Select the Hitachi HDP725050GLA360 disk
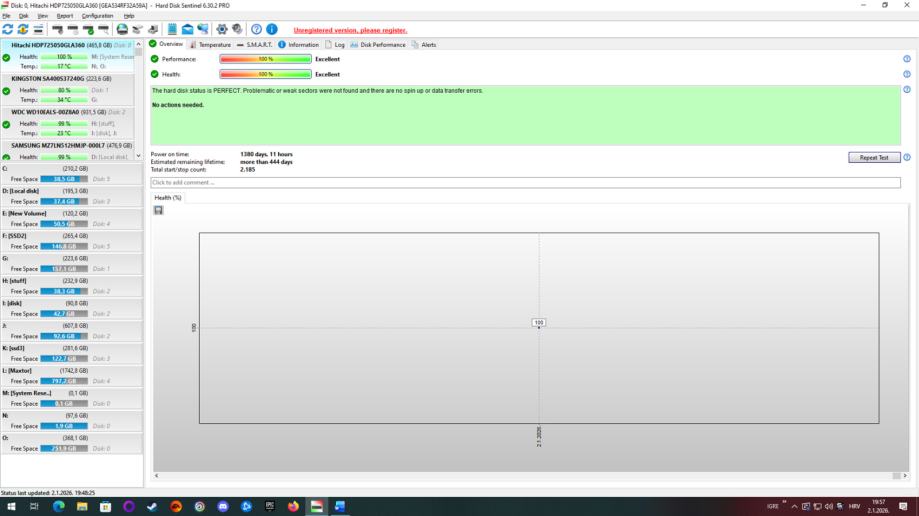Screen dimensions: 919x516 point(67,56)
